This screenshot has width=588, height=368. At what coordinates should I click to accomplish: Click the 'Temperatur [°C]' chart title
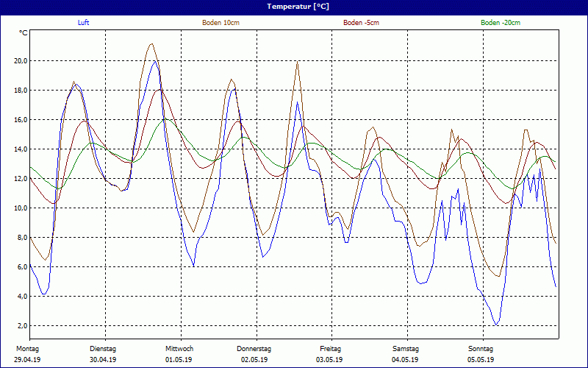tap(298, 7)
